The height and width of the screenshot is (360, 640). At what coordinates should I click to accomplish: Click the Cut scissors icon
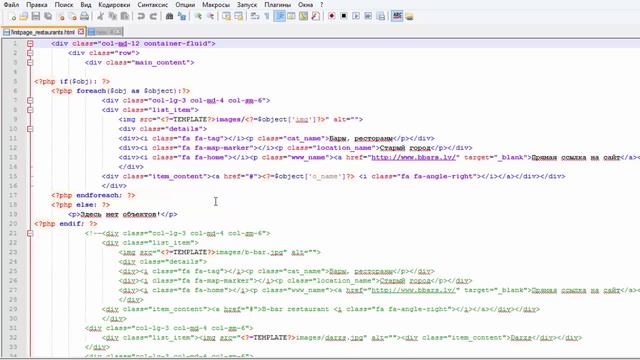(x=100, y=16)
